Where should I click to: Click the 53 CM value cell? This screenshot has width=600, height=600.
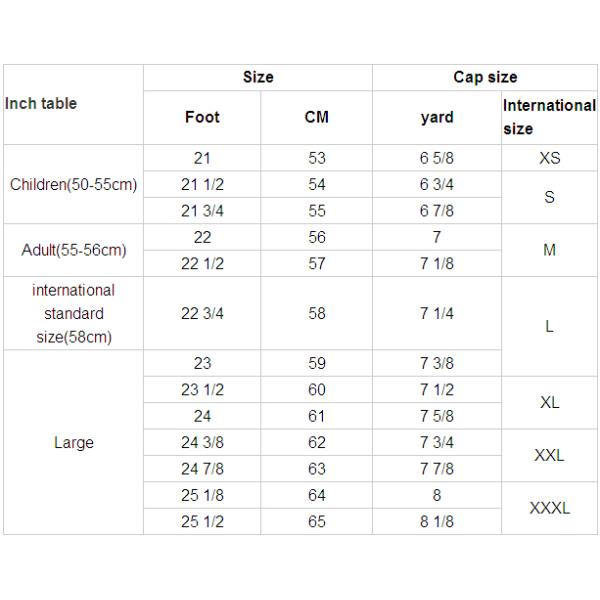[316, 158]
